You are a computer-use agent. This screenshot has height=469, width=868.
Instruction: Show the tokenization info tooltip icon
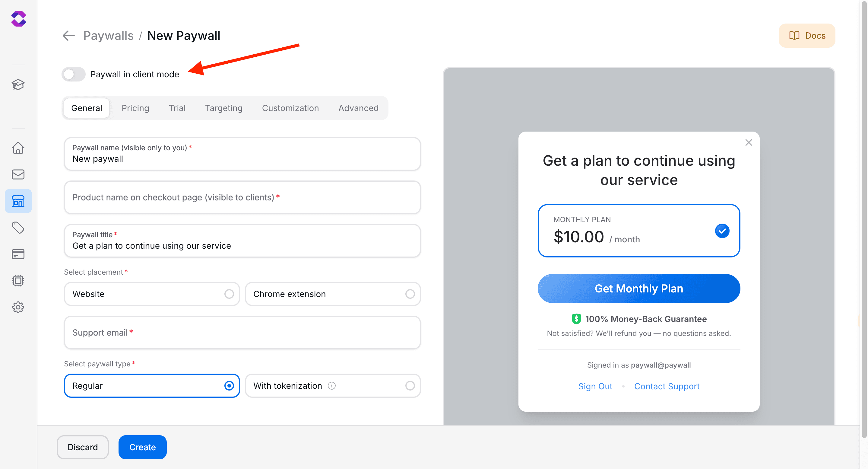(x=332, y=385)
